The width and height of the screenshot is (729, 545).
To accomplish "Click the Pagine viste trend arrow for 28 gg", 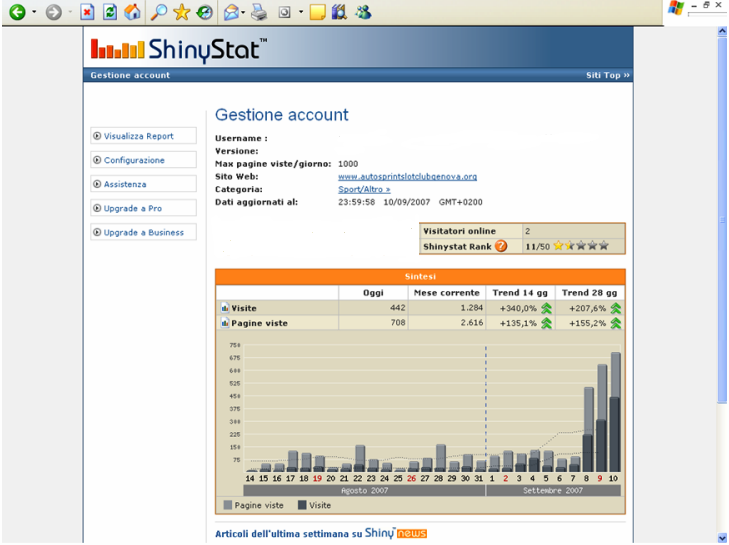I will pos(616,323).
